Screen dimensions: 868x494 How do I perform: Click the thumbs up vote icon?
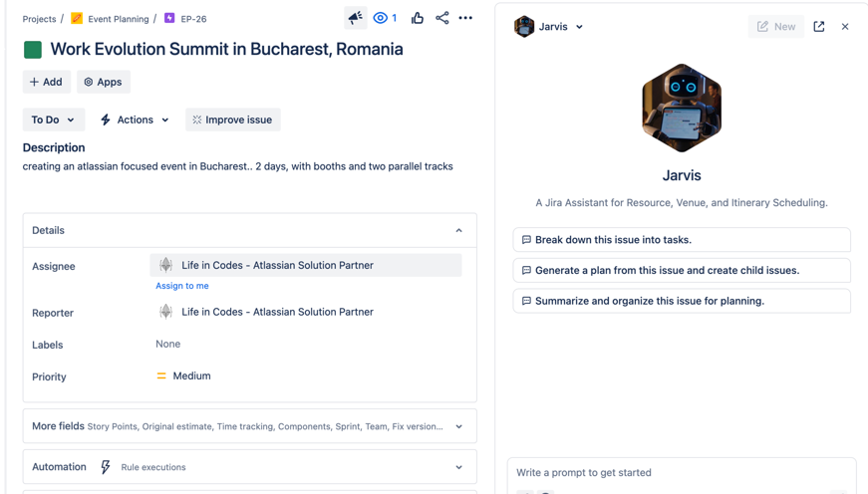click(418, 18)
